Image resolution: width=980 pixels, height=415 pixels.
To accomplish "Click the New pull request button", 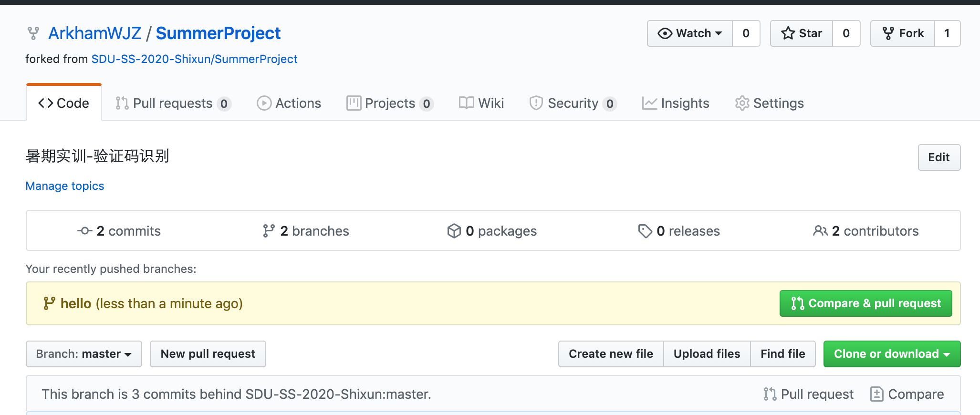I will click(x=208, y=354).
